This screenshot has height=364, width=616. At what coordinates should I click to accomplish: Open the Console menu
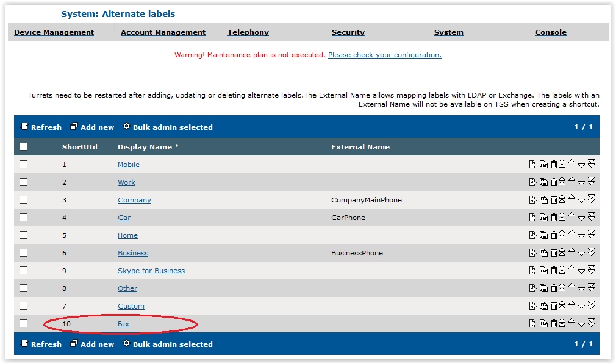pos(551,32)
